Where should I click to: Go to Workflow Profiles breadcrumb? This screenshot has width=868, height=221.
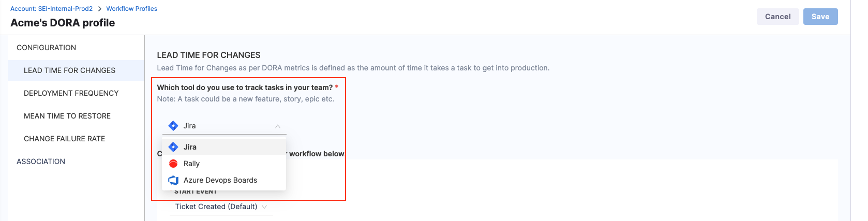coord(131,9)
